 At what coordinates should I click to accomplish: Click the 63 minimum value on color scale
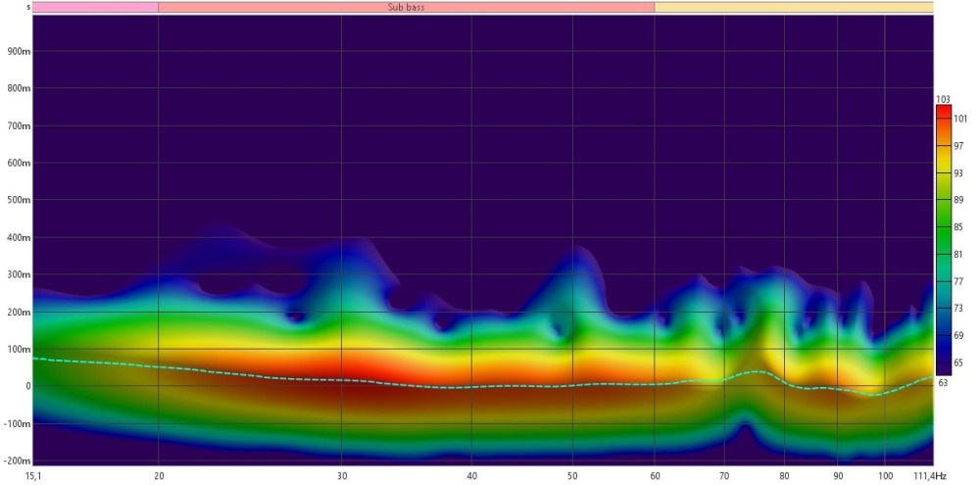(944, 382)
